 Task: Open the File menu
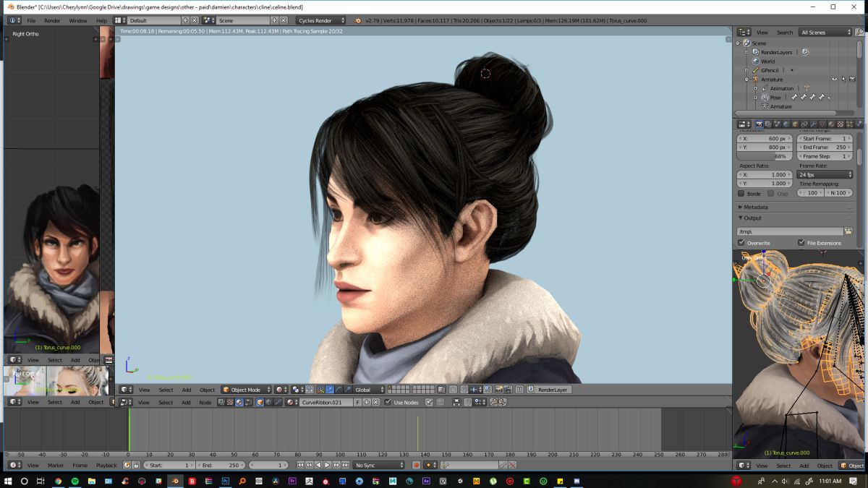coord(31,20)
